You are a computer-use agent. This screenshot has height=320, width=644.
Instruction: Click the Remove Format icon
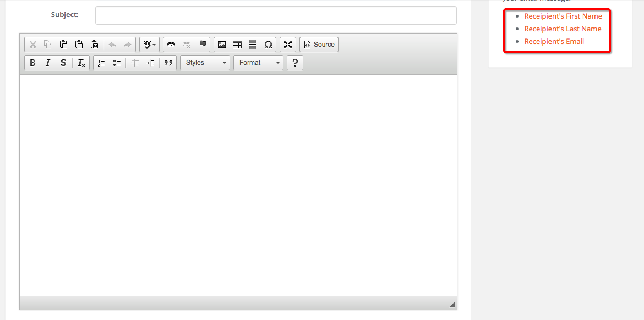coord(81,63)
